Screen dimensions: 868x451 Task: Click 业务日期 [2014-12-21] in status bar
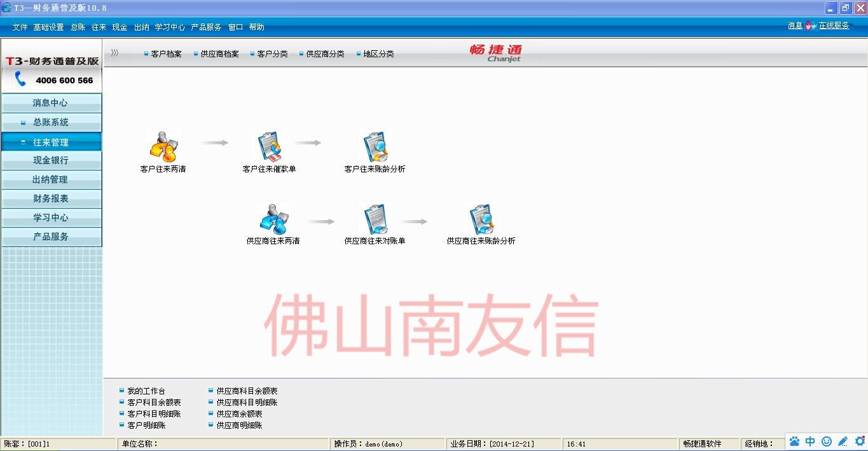pos(493,444)
